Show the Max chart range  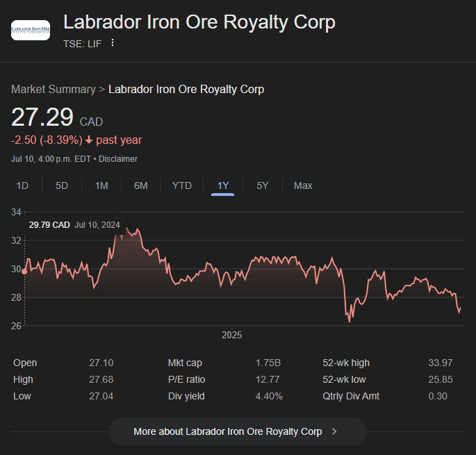[303, 185]
